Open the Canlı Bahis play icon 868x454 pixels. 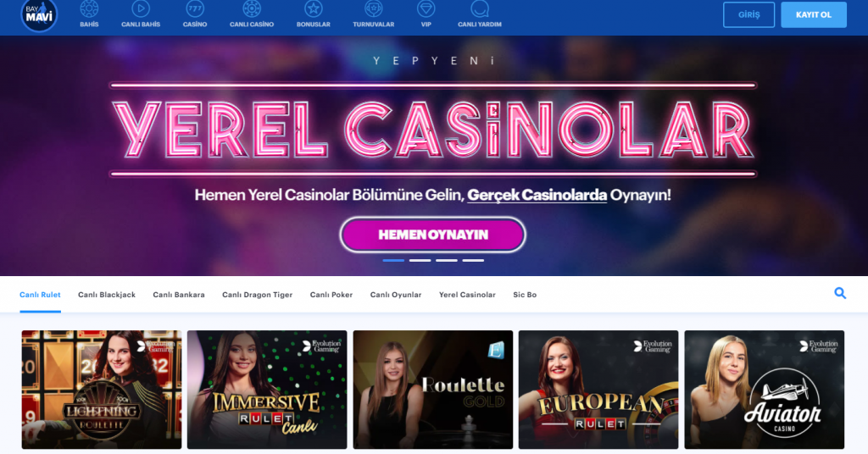141,8
